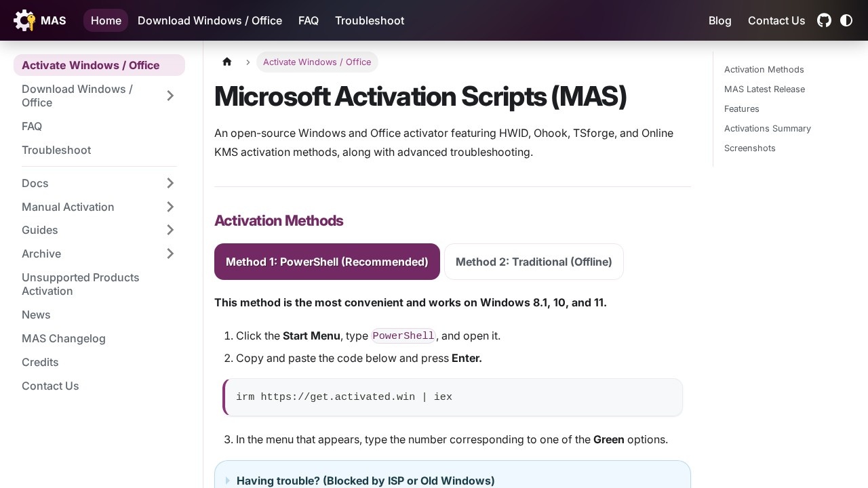Screen dimensions: 868x488
Task: Switch to Method 2: Traditional (Offline) tab
Action: pyautogui.click(x=534, y=262)
